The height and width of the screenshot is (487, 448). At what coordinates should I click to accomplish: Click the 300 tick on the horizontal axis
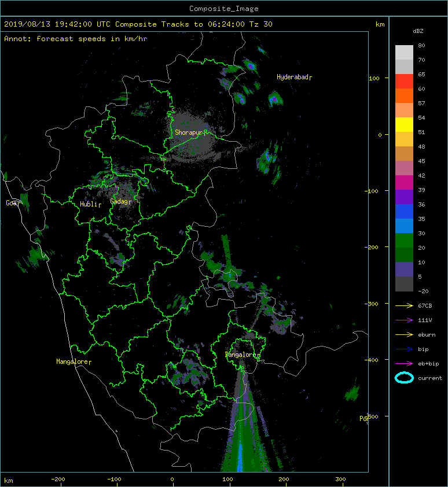[340, 479]
